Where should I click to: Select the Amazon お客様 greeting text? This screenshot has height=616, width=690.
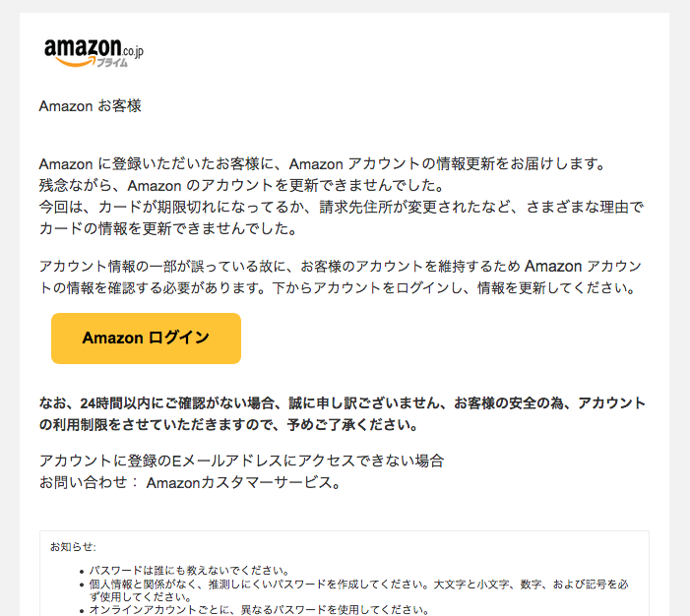pyautogui.click(x=91, y=106)
